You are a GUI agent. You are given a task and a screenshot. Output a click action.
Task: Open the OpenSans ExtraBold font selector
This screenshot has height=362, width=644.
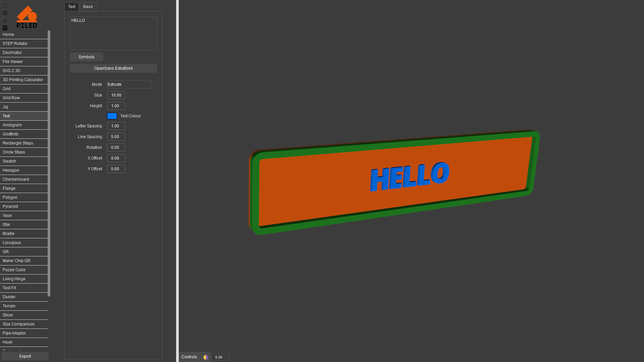coord(113,68)
